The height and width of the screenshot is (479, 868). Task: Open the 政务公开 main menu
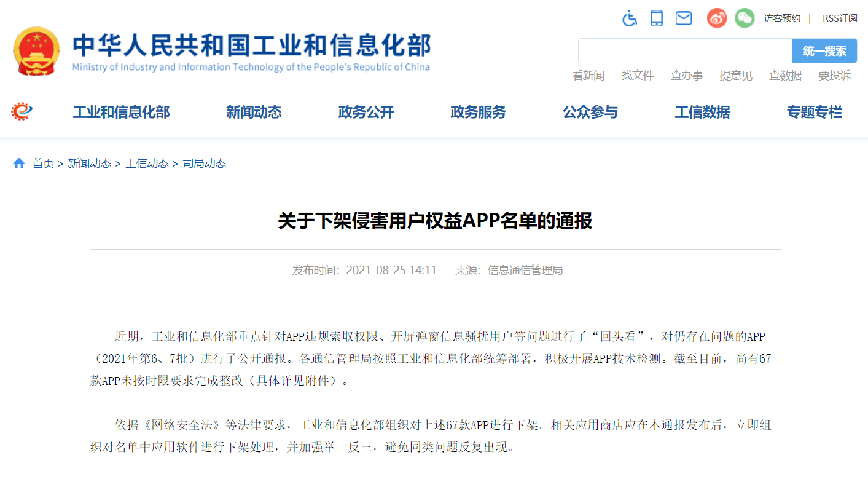click(x=366, y=113)
